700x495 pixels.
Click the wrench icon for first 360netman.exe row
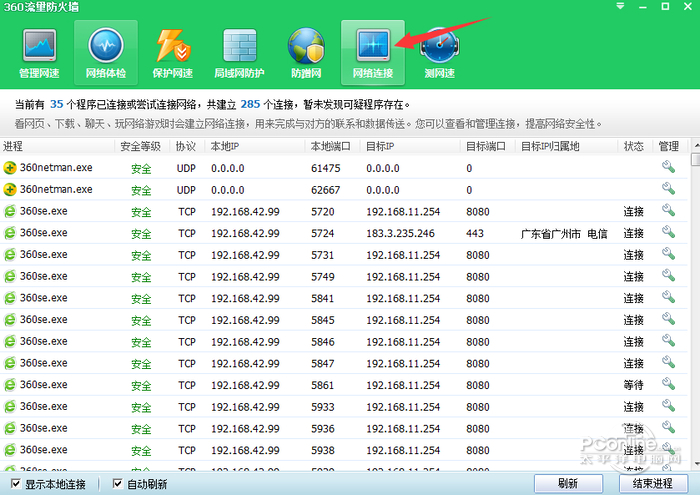[668, 167]
